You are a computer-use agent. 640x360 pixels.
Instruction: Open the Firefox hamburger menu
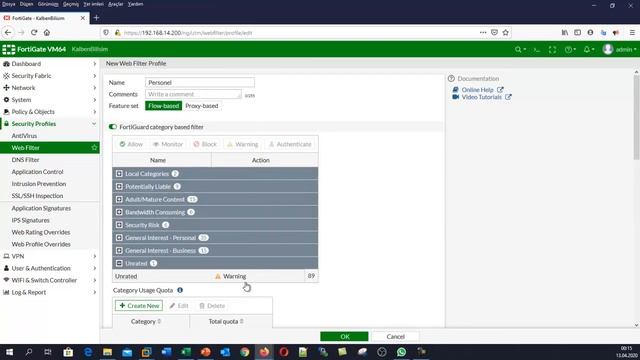632,32
